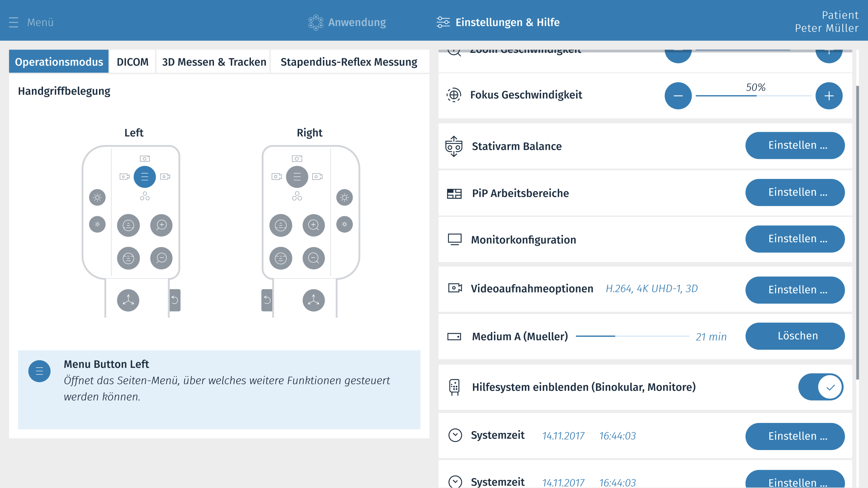
Task: Increase Fokus Geschwindigkeit with plus button
Action: 829,96
